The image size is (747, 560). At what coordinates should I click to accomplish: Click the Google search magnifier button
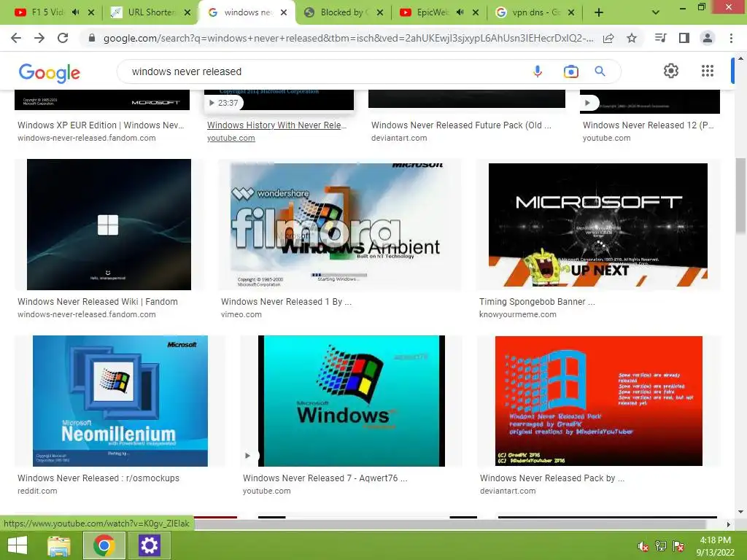(600, 71)
